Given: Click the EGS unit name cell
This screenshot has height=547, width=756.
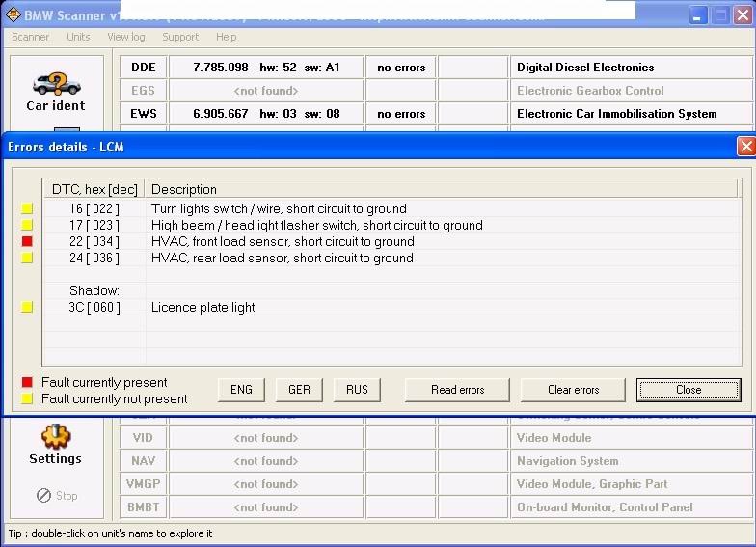Looking at the screenshot, I should (x=143, y=91).
